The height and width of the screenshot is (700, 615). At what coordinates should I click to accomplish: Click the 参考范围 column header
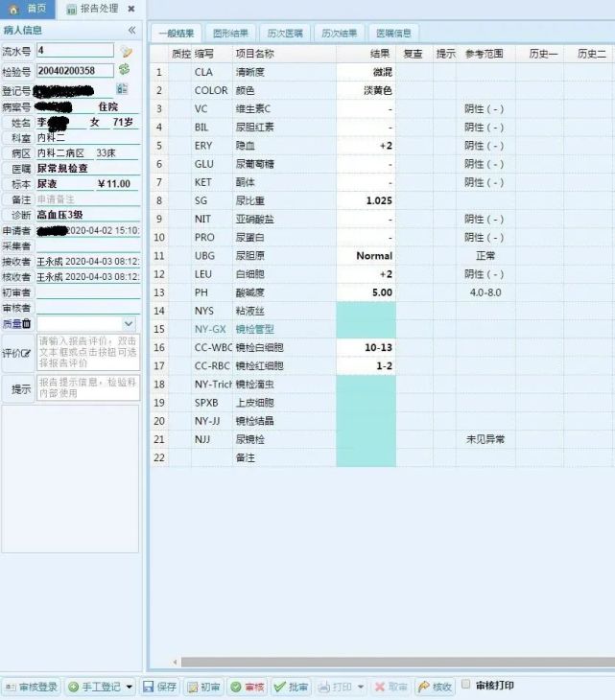pyautogui.click(x=485, y=54)
